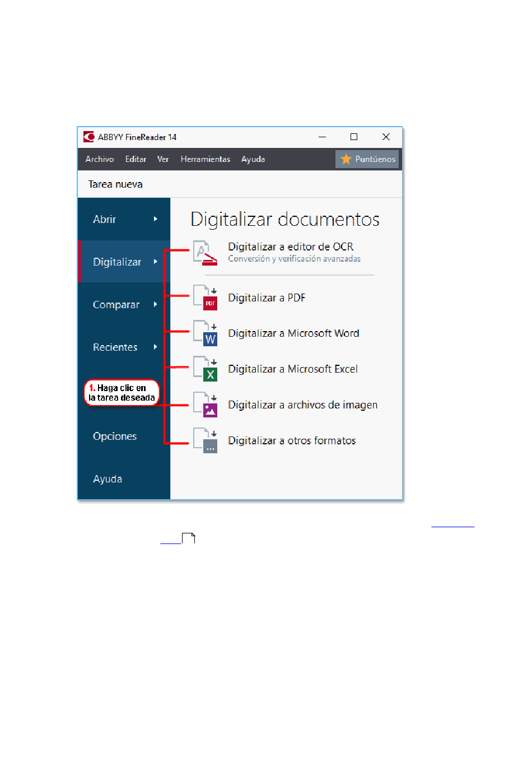Expand the Comparar submenu arrow
The width and height of the screenshot is (532, 762).
156,304
